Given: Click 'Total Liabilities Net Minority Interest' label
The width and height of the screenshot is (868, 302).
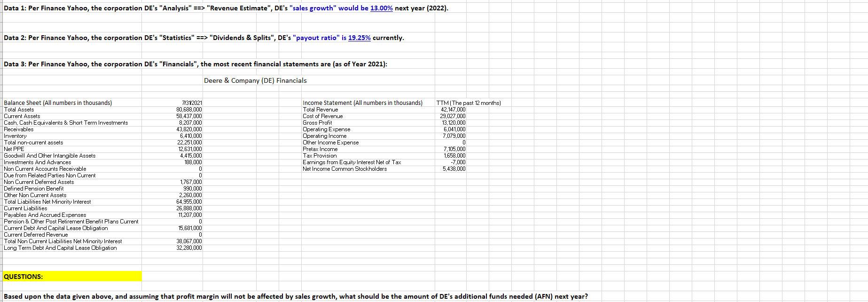Looking at the screenshot, I should (47, 201).
